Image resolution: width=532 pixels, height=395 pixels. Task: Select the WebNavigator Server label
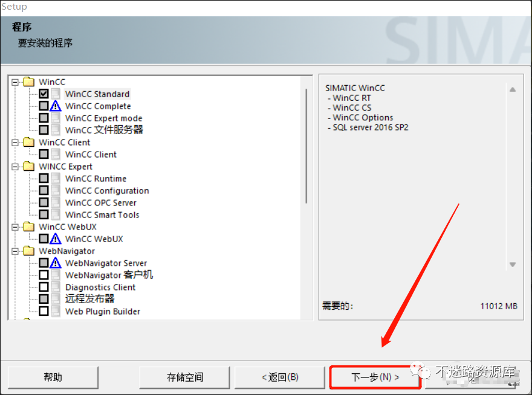[x=106, y=263]
